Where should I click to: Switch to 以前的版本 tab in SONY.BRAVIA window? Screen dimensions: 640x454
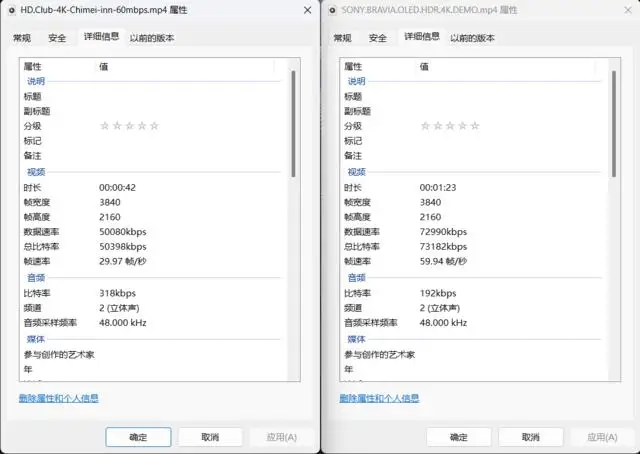pyautogui.click(x=472, y=38)
